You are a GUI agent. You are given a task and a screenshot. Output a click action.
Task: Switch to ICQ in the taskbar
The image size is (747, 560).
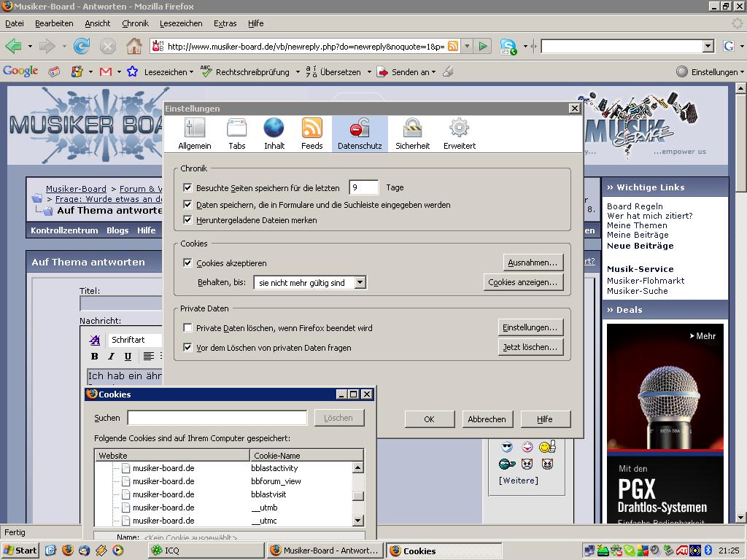[x=206, y=551]
